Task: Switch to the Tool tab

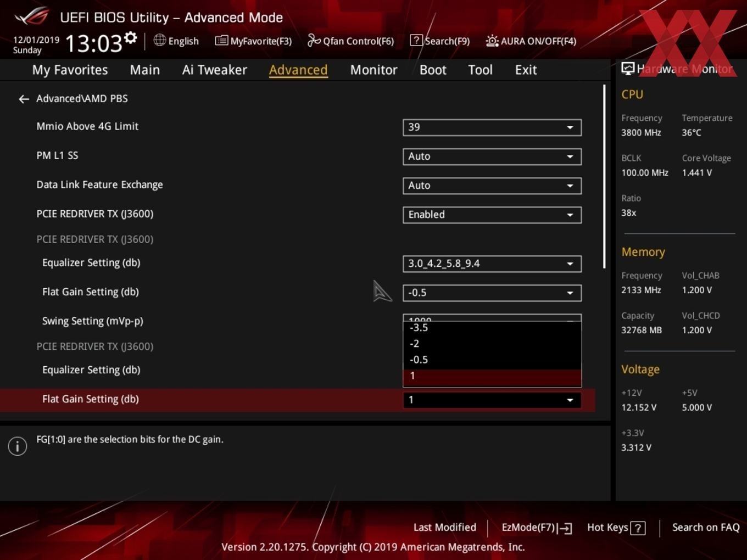Action: pyautogui.click(x=480, y=70)
